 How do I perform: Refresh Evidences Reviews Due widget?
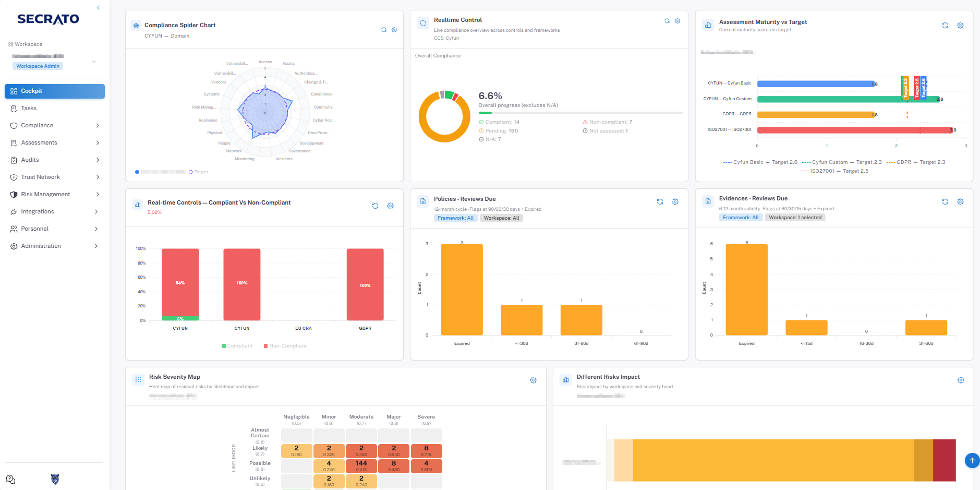(945, 202)
